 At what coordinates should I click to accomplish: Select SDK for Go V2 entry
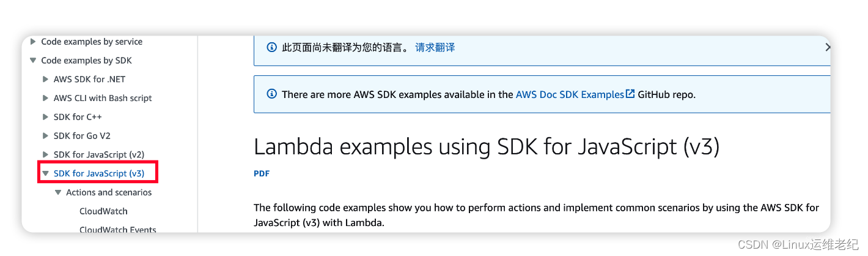pyautogui.click(x=82, y=136)
